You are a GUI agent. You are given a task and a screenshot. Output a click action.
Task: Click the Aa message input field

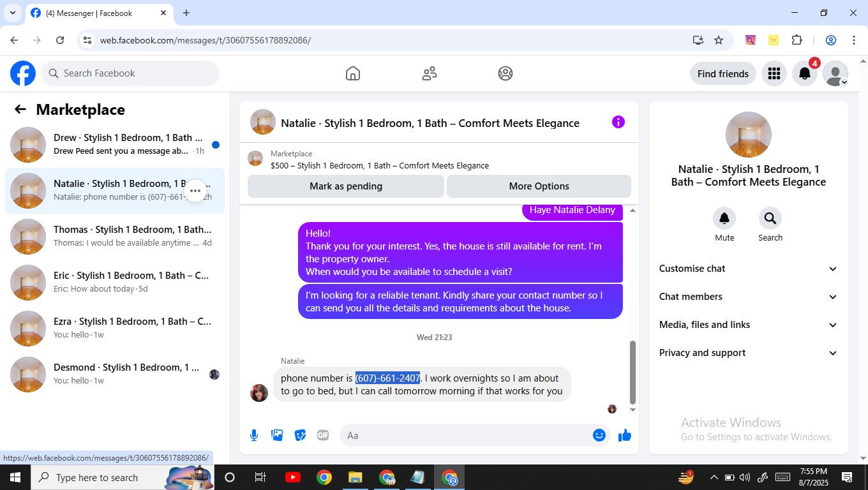point(466,435)
